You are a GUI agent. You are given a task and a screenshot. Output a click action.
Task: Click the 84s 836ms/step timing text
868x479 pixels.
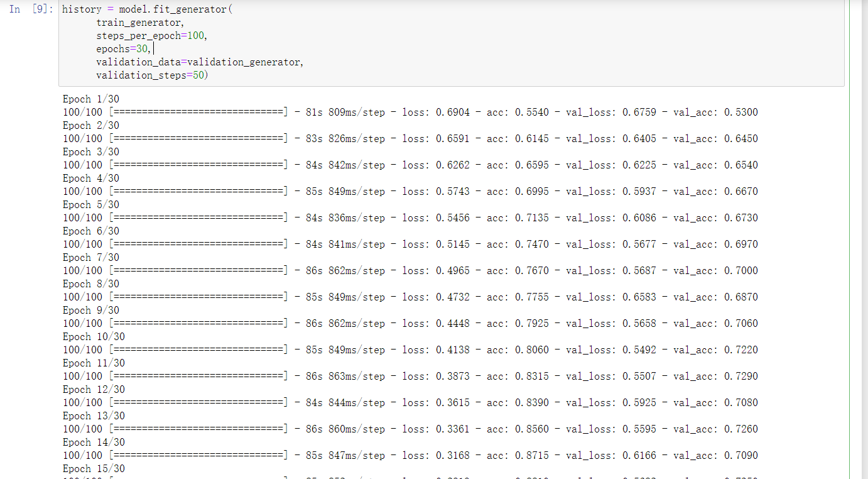(x=345, y=218)
